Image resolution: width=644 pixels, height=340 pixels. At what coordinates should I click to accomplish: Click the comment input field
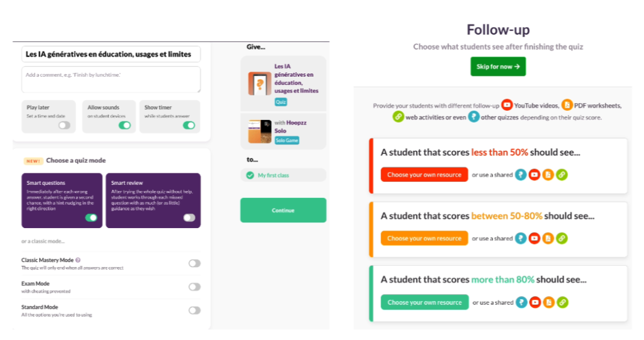pyautogui.click(x=111, y=80)
